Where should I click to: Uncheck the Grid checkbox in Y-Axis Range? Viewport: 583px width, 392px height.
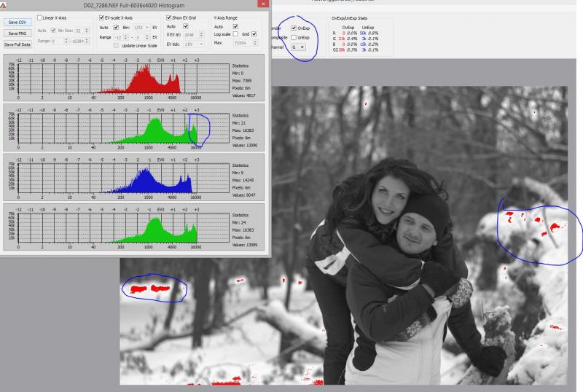point(254,34)
